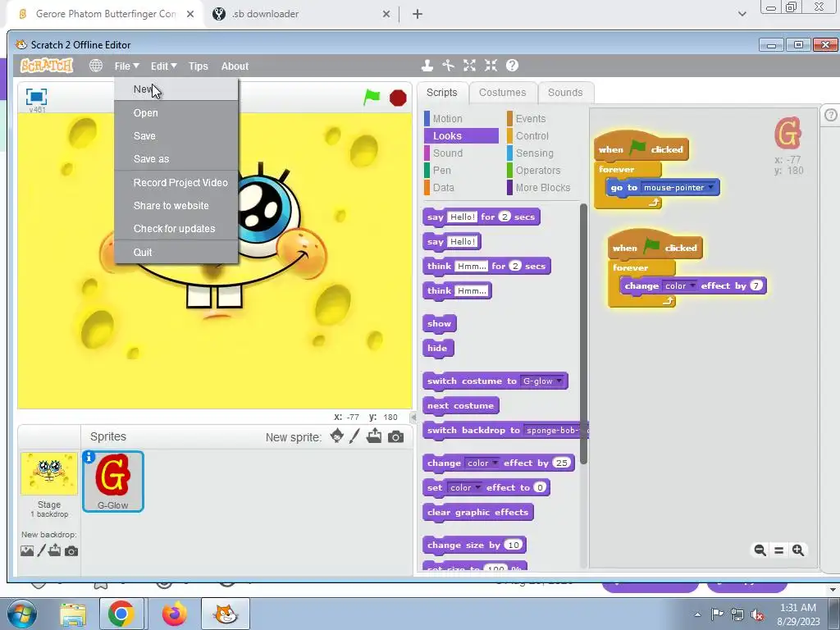Select the Sound block category

coord(461,153)
